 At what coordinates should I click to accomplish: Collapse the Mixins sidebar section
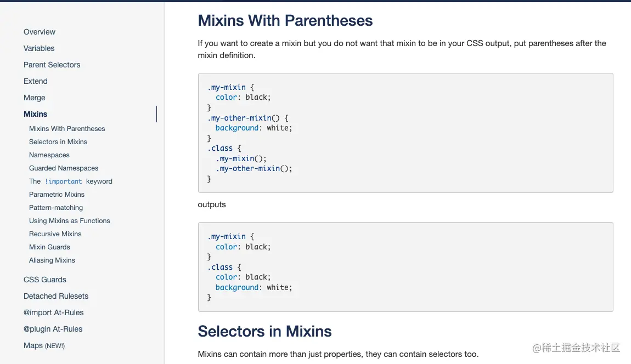point(36,114)
